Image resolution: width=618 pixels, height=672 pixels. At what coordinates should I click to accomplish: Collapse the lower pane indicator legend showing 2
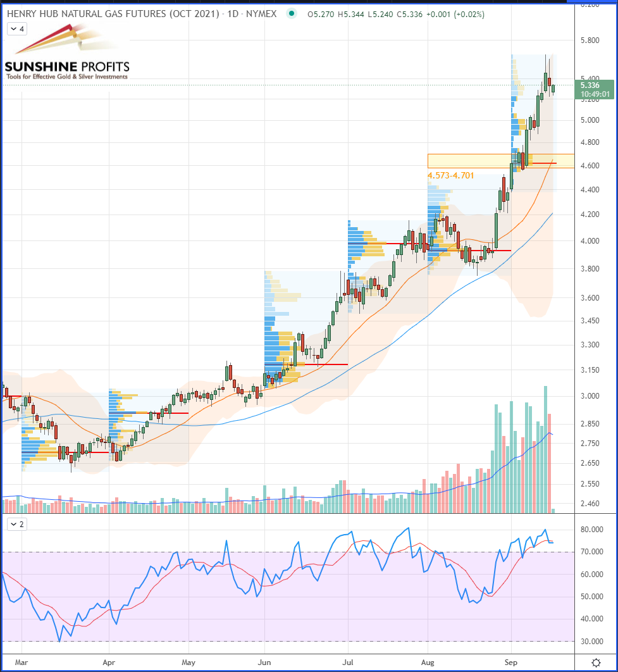click(17, 524)
